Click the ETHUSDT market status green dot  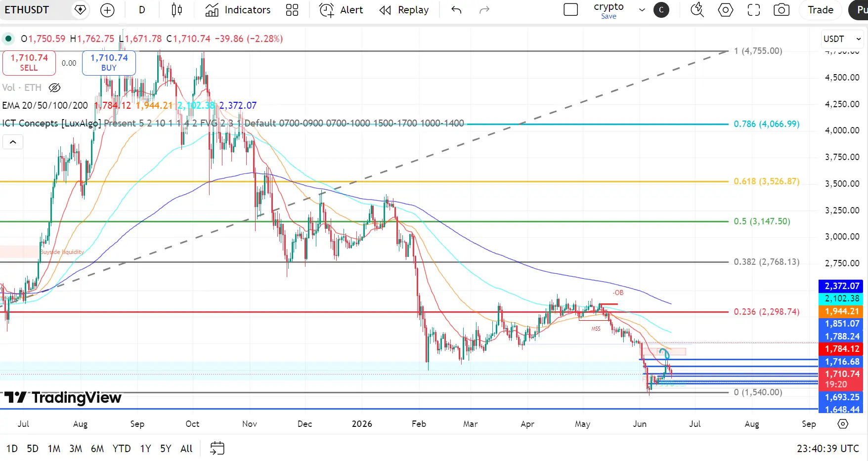(x=8, y=39)
